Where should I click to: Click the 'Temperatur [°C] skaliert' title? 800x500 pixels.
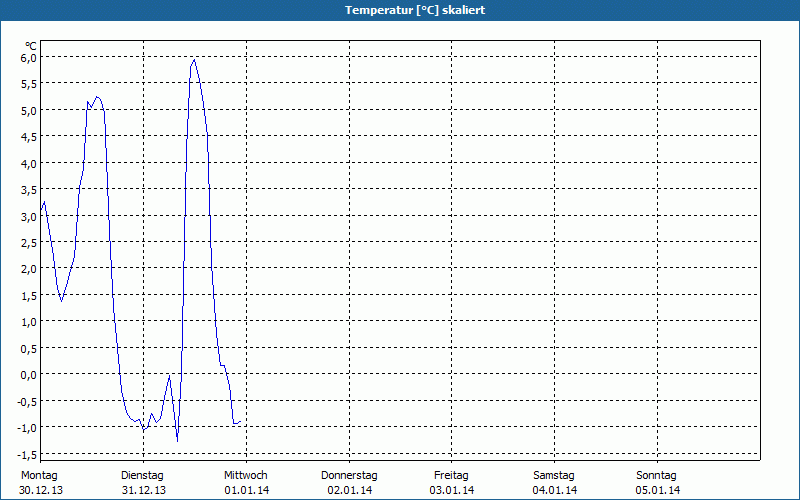(x=415, y=10)
